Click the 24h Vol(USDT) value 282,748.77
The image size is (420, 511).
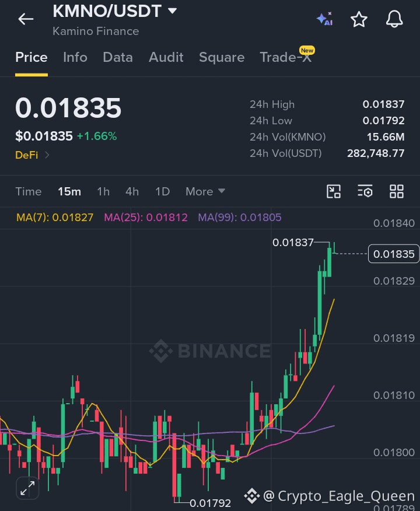pos(376,153)
